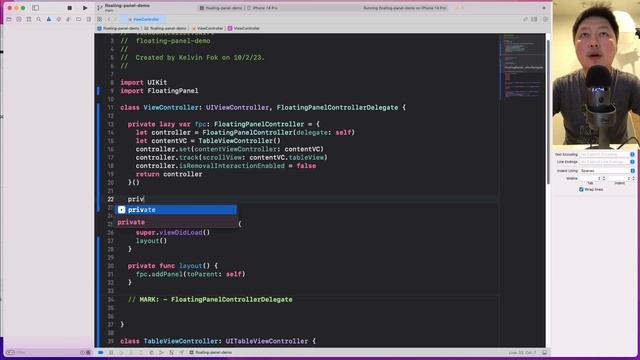Toggle source-control status filter in navigator bottom

click(x=88, y=352)
